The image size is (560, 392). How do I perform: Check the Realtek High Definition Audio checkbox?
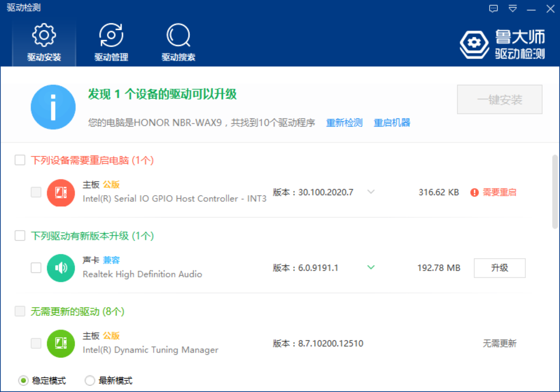36,268
